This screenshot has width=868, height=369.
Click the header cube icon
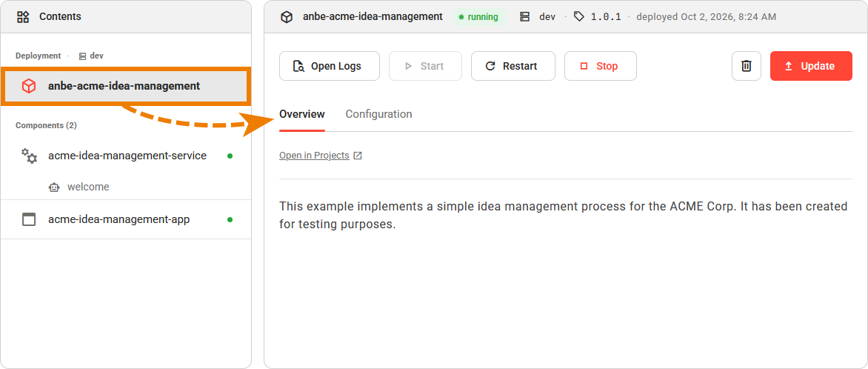click(286, 16)
